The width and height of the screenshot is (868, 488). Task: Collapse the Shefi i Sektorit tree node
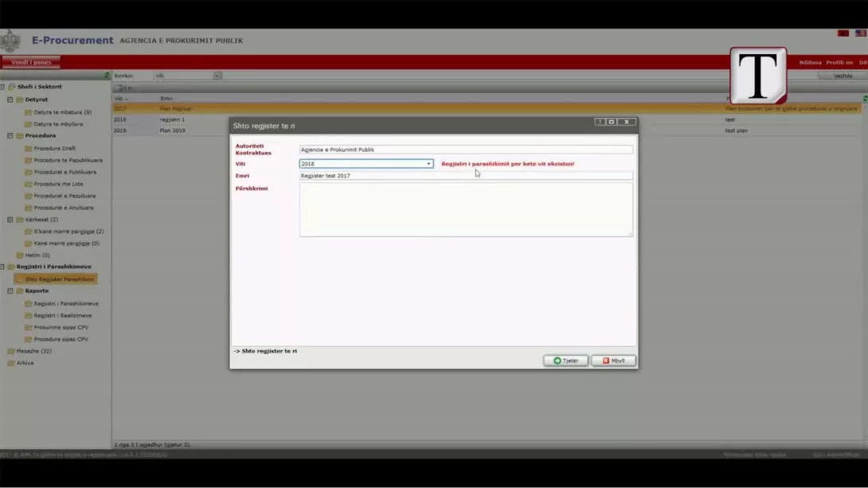2,87
